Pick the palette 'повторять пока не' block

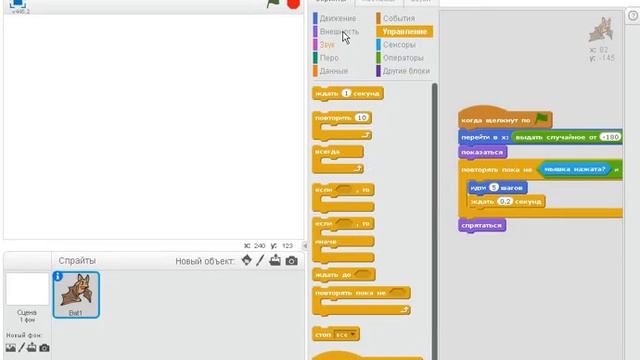[361, 301]
